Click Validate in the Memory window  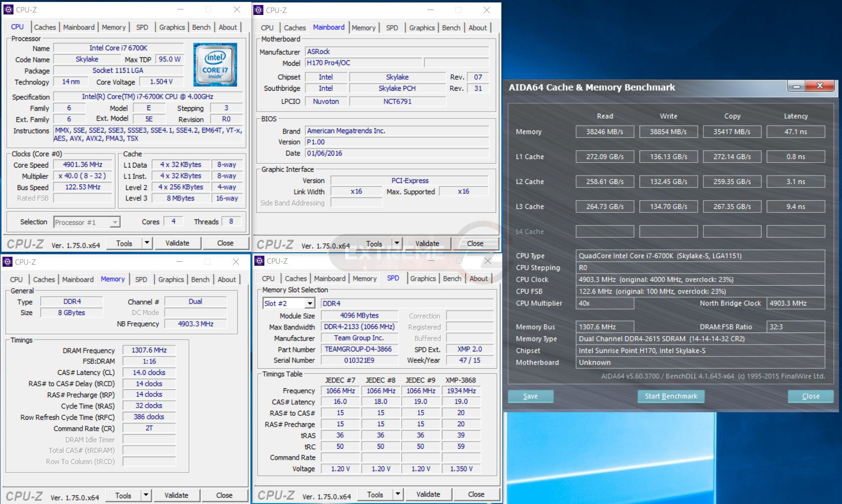(176, 496)
